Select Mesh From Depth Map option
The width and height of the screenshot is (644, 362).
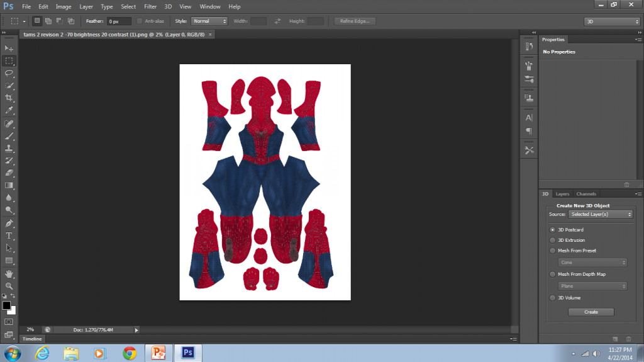coord(552,274)
